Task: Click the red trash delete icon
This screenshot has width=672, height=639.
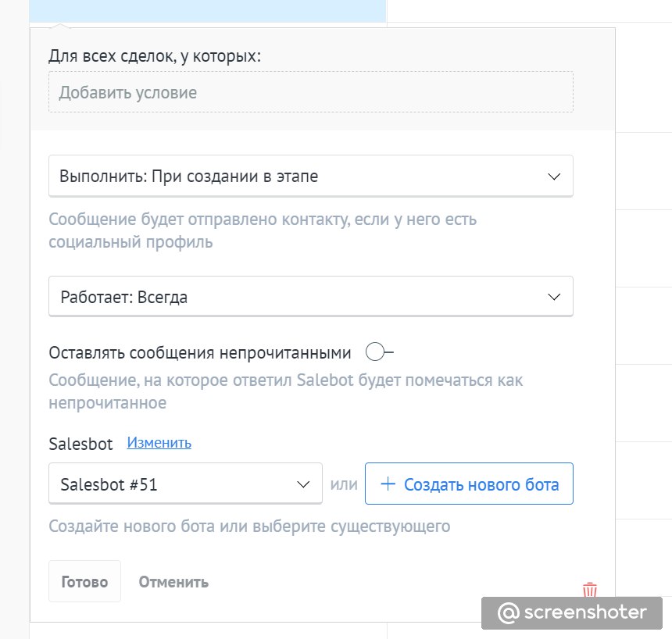Action: [x=590, y=590]
